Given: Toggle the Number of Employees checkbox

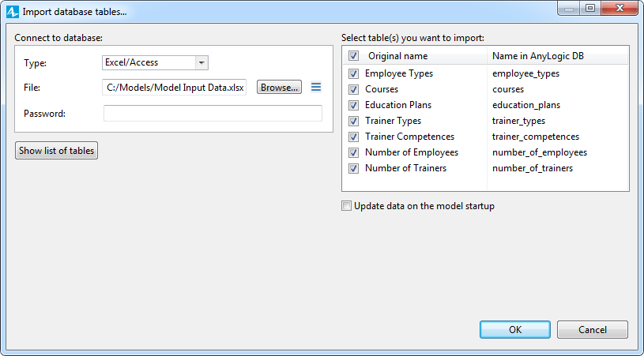Looking at the screenshot, I should click(x=353, y=152).
